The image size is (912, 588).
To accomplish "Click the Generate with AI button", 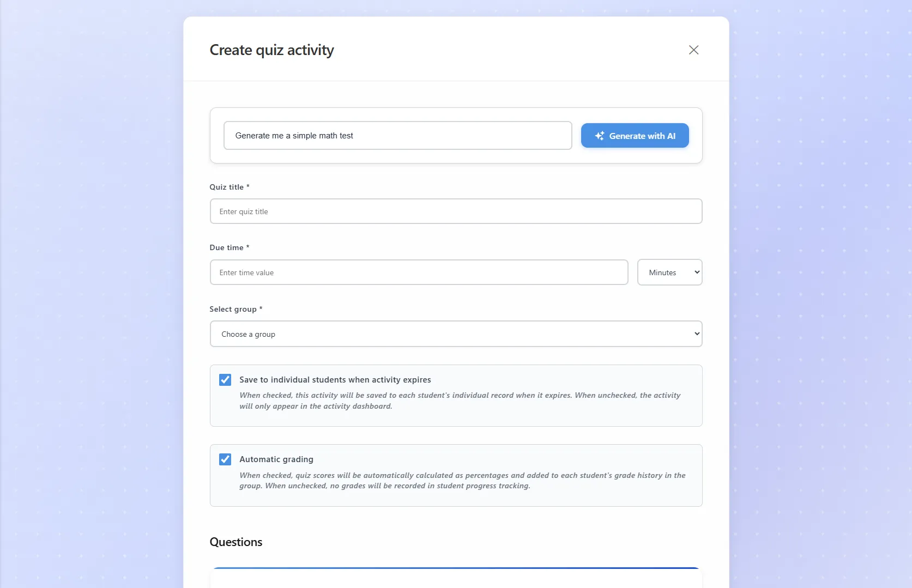I will (635, 136).
